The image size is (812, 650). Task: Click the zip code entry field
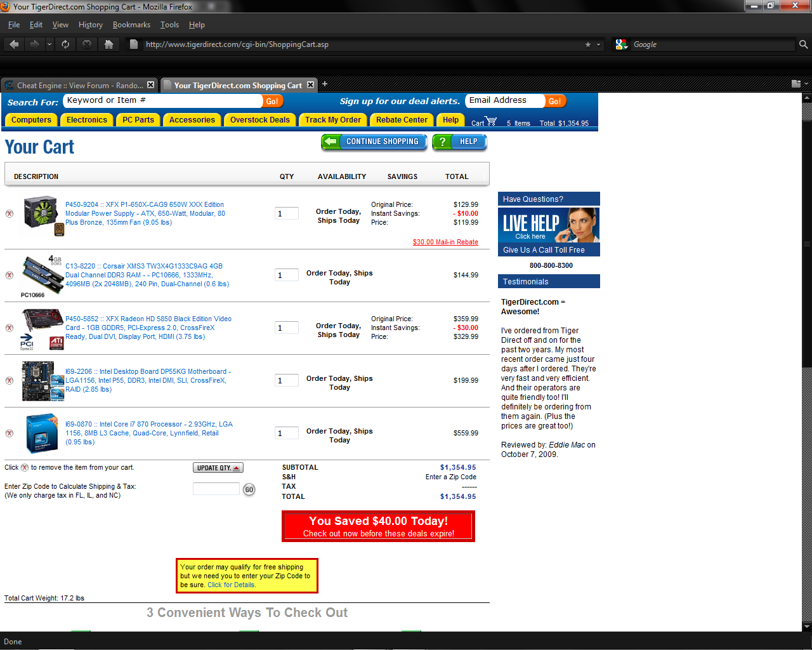pos(216,489)
